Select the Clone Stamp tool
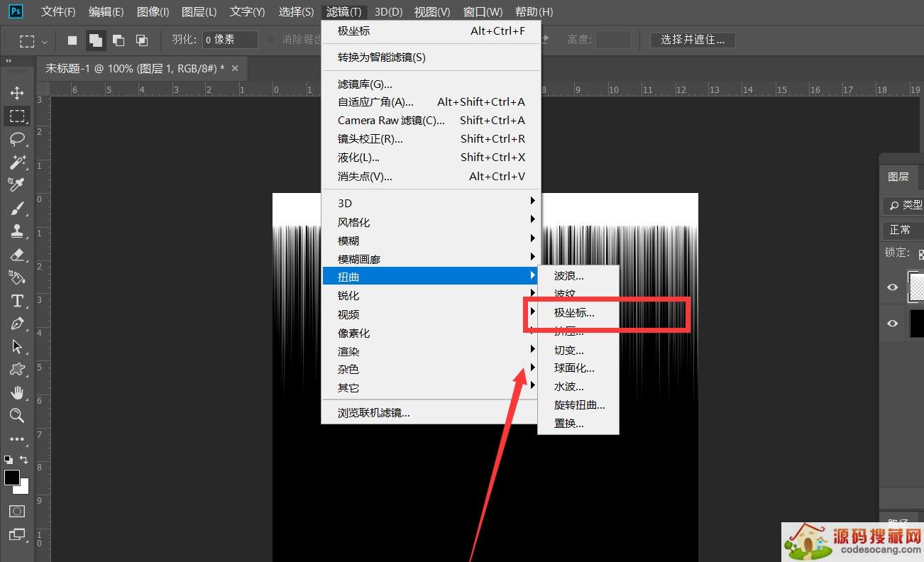The image size is (924, 562). click(x=17, y=231)
